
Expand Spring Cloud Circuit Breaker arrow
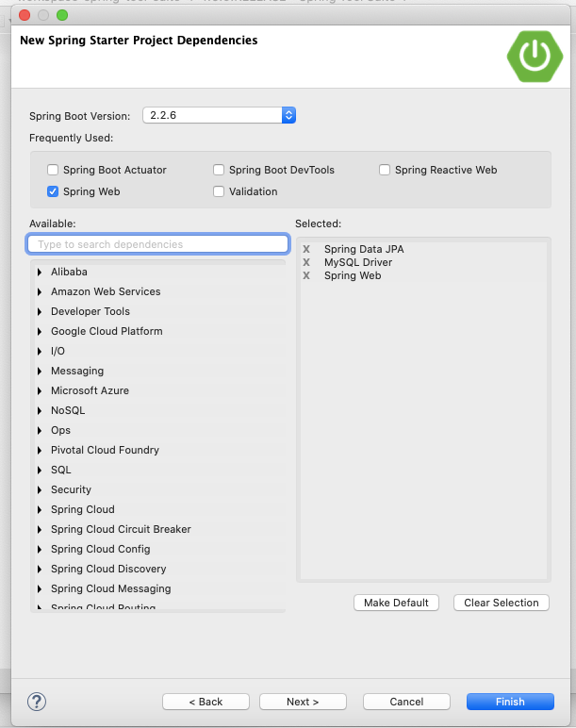[40, 530]
